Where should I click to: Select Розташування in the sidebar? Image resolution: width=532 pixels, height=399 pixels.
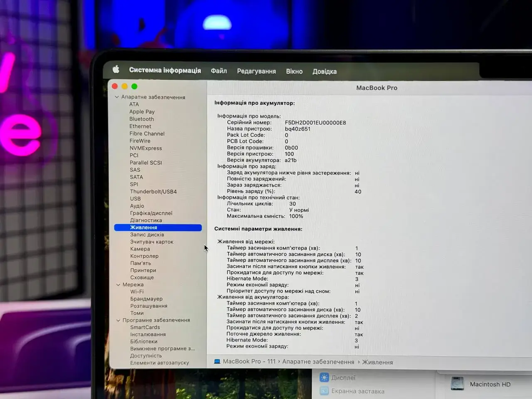149,306
